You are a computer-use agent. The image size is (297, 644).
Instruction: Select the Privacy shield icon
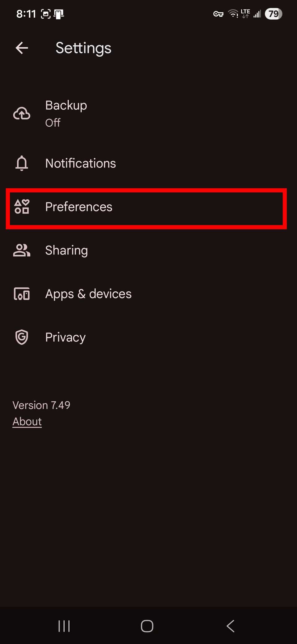pyautogui.click(x=22, y=337)
